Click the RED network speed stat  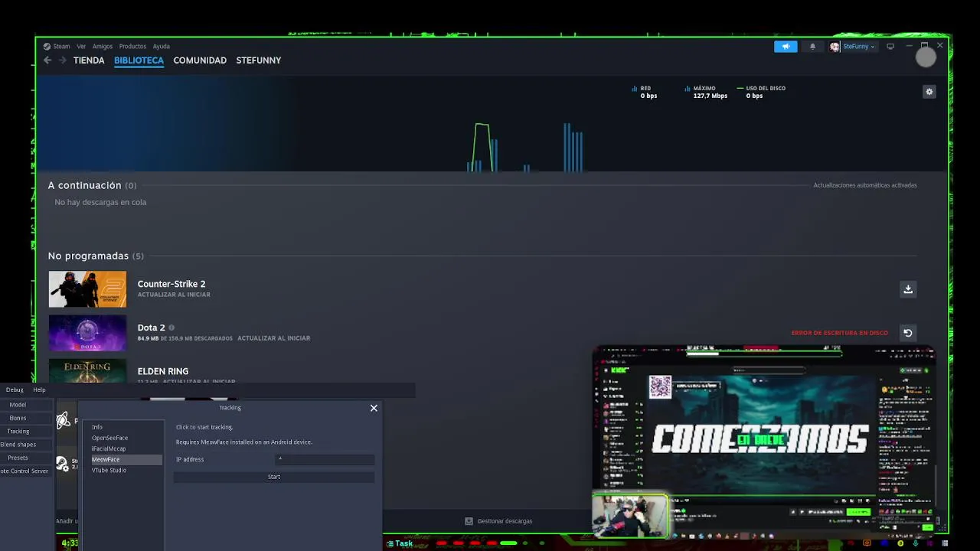pos(644,92)
